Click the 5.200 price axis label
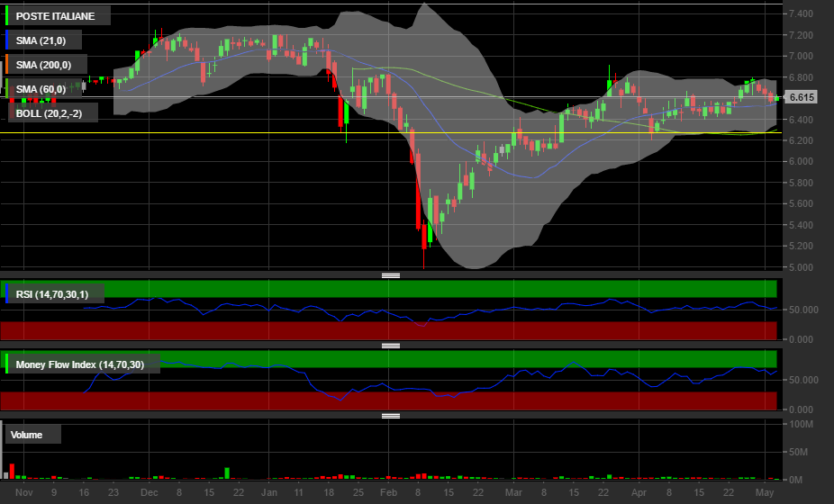 (801, 246)
